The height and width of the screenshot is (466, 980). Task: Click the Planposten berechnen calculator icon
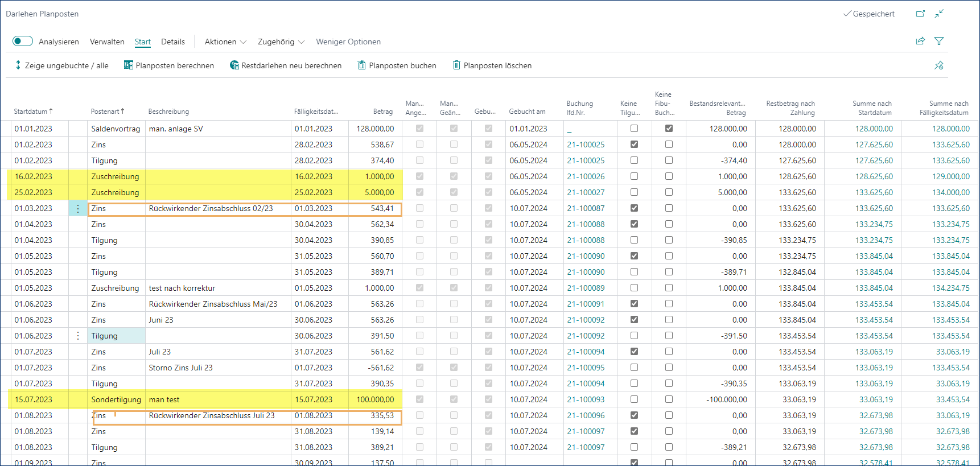click(129, 65)
